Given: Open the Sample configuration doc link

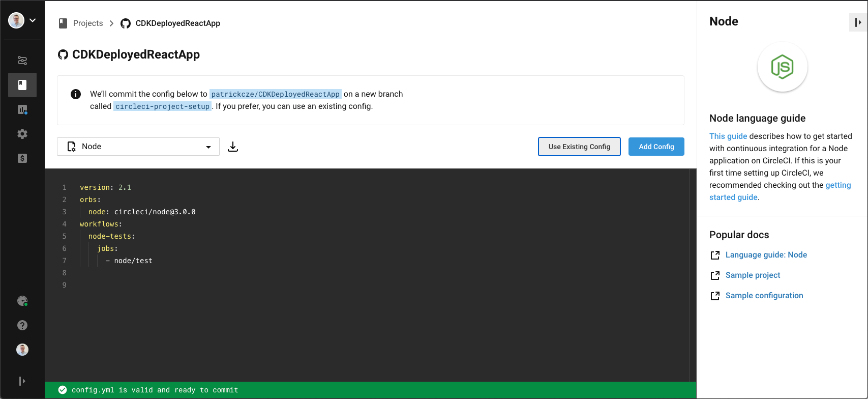Looking at the screenshot, I should click(764, 296).
